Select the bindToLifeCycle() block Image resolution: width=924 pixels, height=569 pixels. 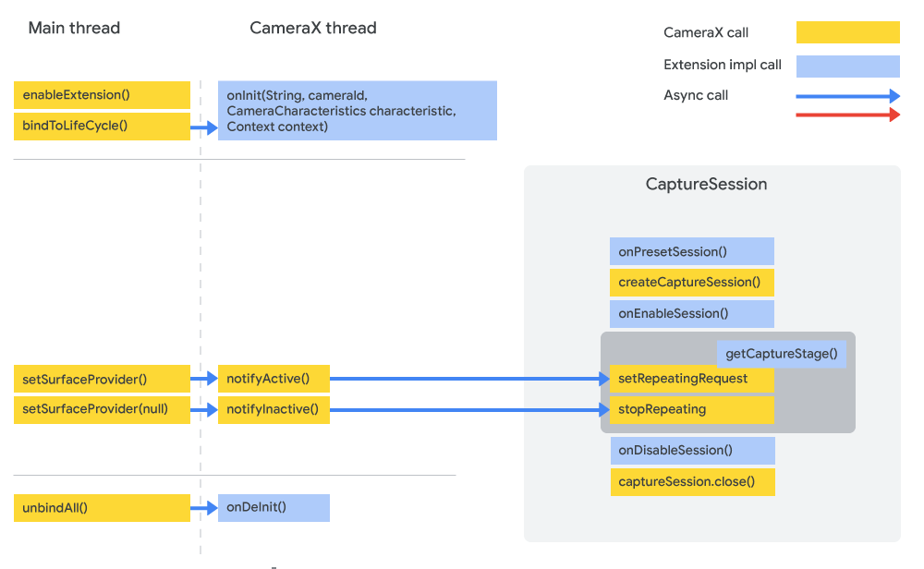pos(102,126)
